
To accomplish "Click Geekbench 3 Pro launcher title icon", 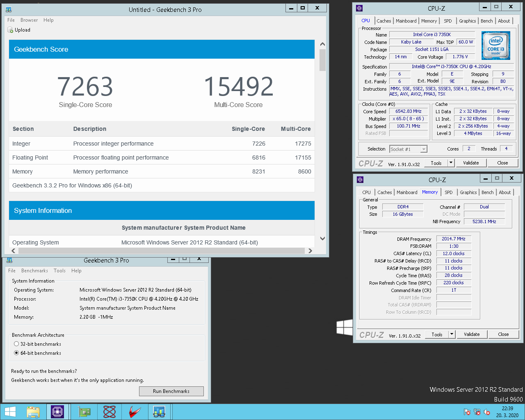I will tap(9, 260).
